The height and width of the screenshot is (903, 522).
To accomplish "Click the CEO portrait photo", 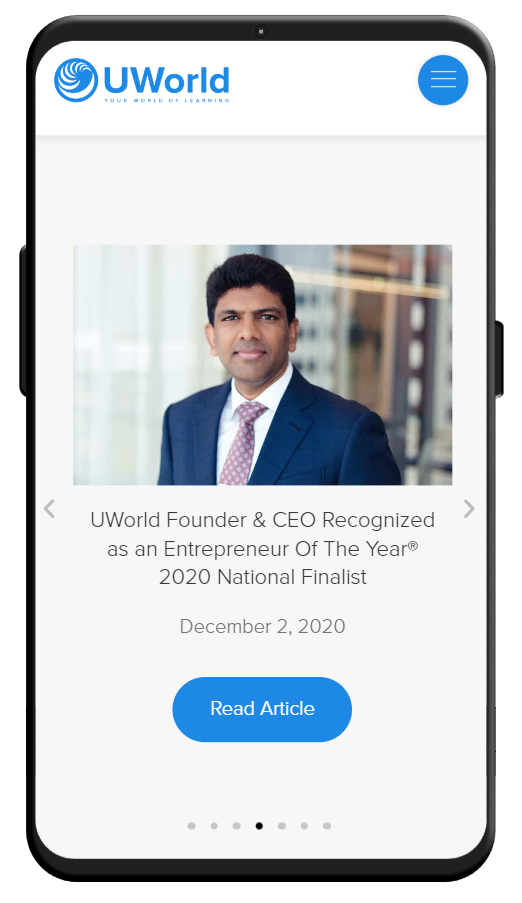I will click(263, 365).
